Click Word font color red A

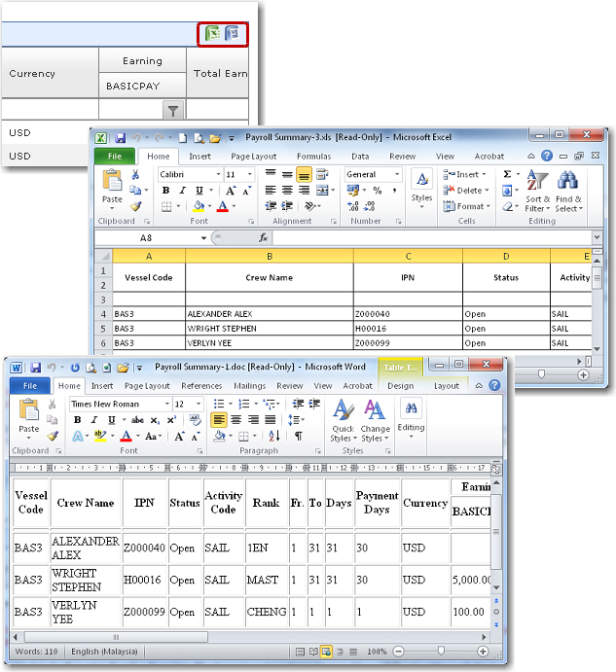(127, 437)
